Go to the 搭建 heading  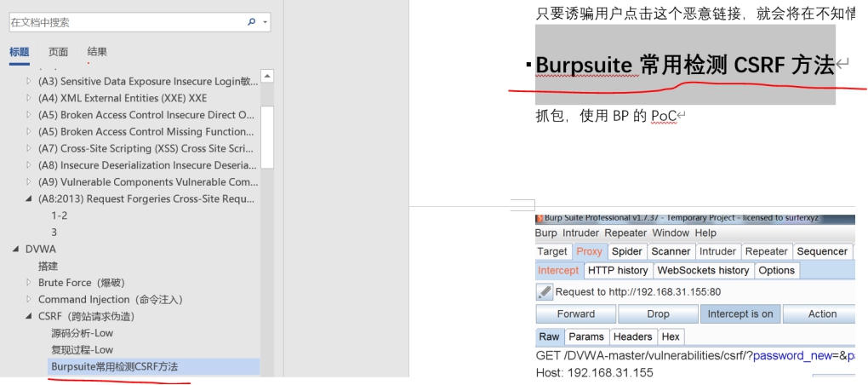click(49, 266)
